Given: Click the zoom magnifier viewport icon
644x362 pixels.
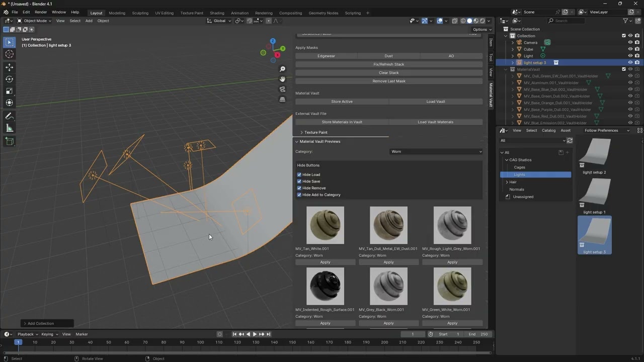Looking at the screenshot, I should (282, 69).
